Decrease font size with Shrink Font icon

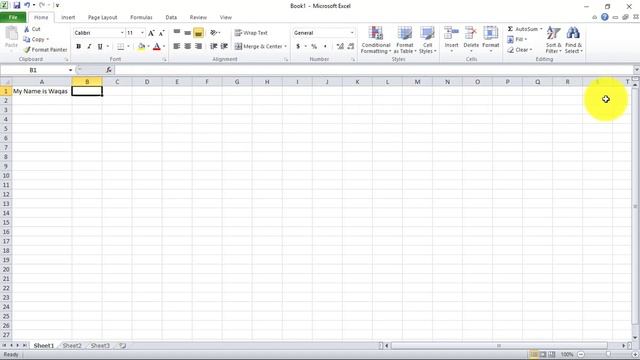click(x=162, y=33)
